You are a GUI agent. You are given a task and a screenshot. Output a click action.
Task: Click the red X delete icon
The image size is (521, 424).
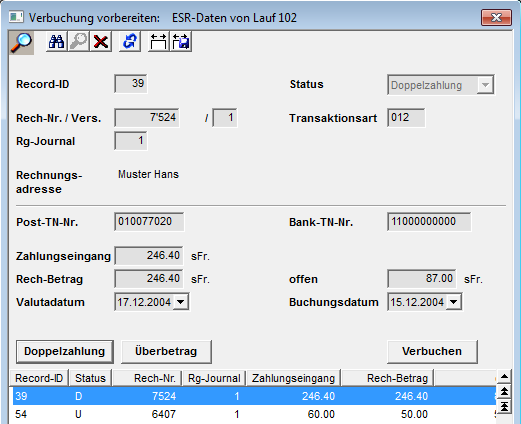(101, 42)
